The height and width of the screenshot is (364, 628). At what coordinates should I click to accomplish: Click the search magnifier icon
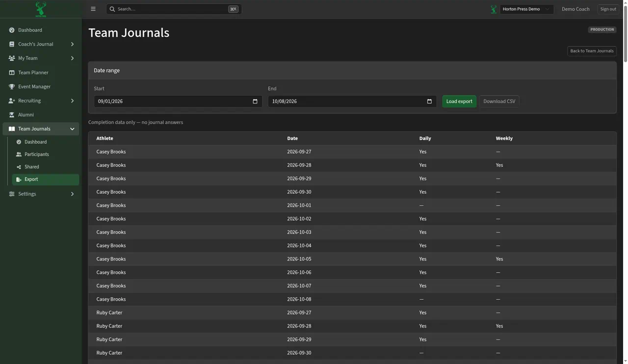[x=112, y=9]
